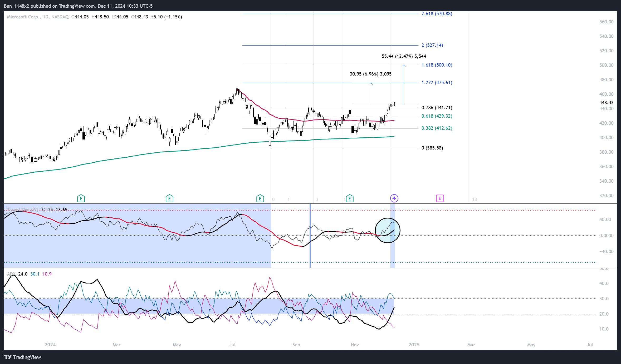The width and height of the screenshot is (621, 364).
Task: Click the 30.95 (6.96%) 3,095 measurement label
Action: click(370, 74)
